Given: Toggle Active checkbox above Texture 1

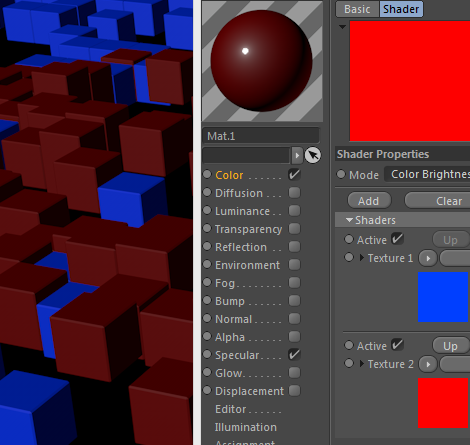Looking at the screenshot, I should (397, 239).
